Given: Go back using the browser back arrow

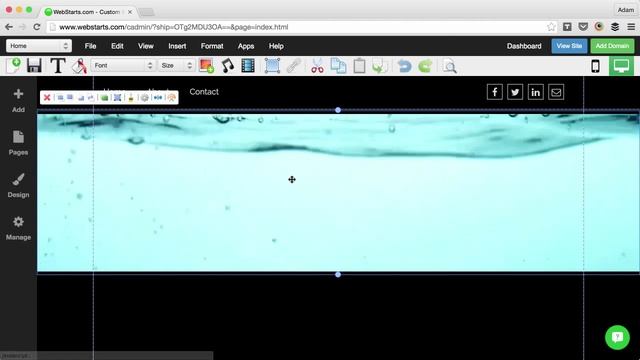Looking at the screenshot, I should click(9, 27).
